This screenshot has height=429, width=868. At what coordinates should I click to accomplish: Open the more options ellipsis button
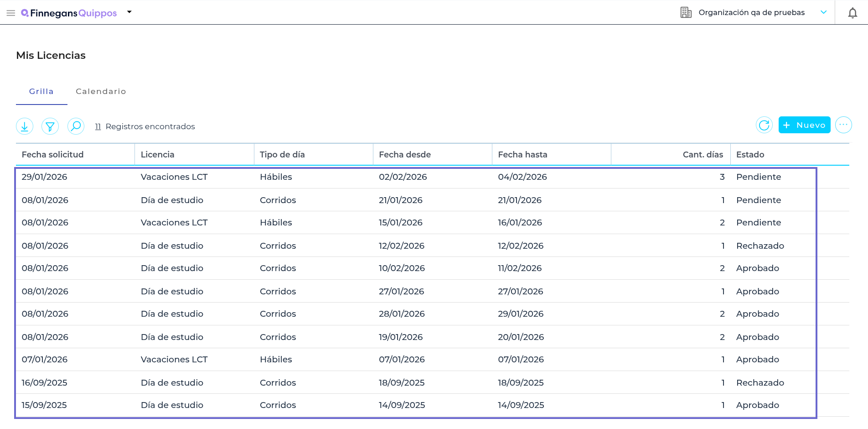[843, 125]
